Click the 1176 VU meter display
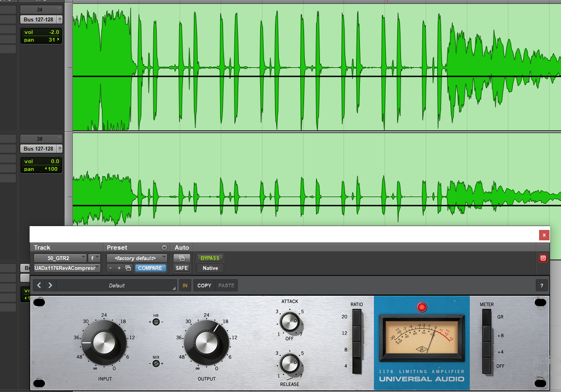 tap(422, 337)
